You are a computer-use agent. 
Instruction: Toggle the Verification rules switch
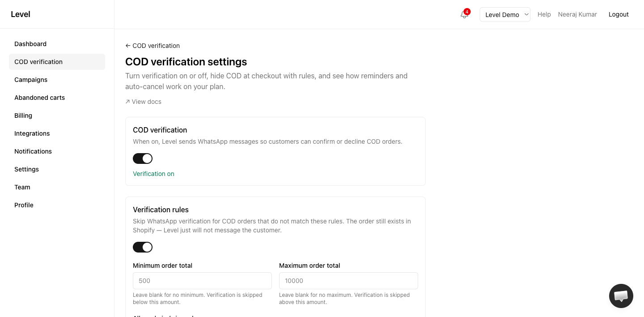[143, 247]
